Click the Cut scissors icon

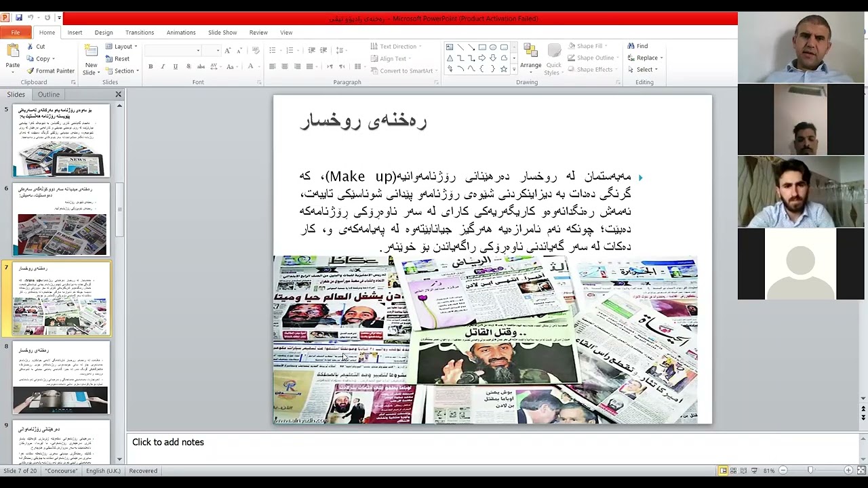tap(31, 47)
